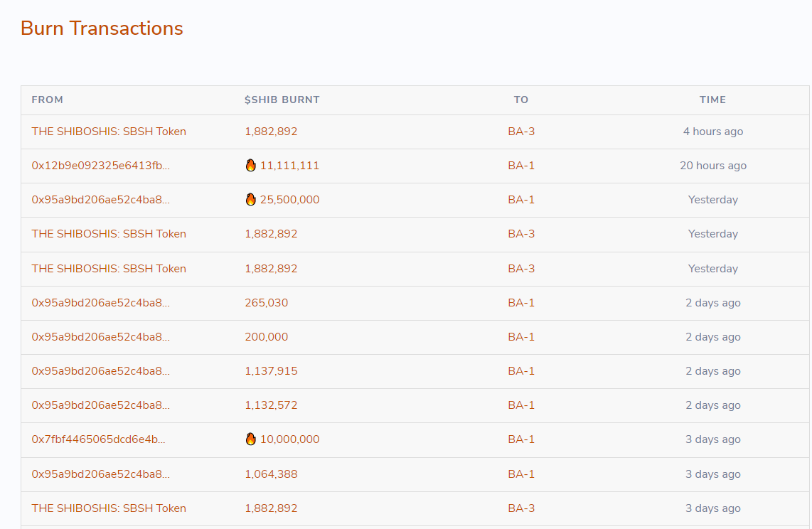Click the flame icon beside 25,500,000
Viewport: 812px width, 529px height.
pos(251,200)
